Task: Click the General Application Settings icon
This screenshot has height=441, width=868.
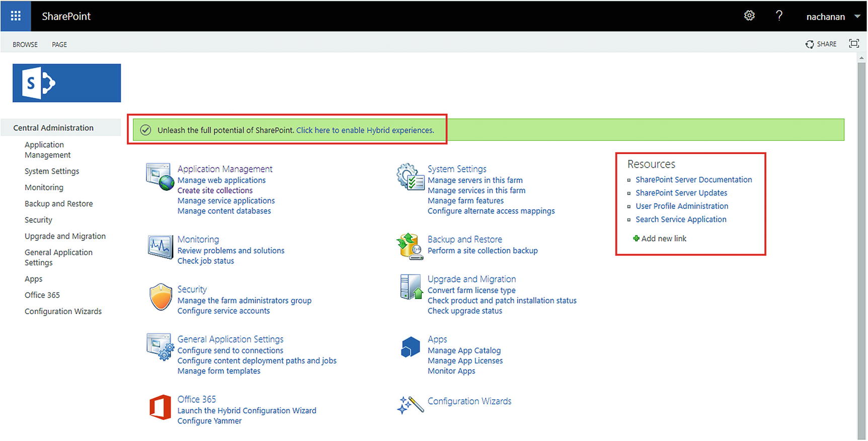Action: pos(160,346)
